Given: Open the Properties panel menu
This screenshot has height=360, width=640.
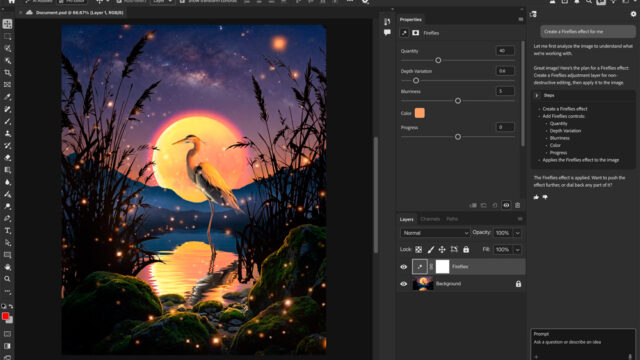Looking at the screenshot, I should point(520,19).
